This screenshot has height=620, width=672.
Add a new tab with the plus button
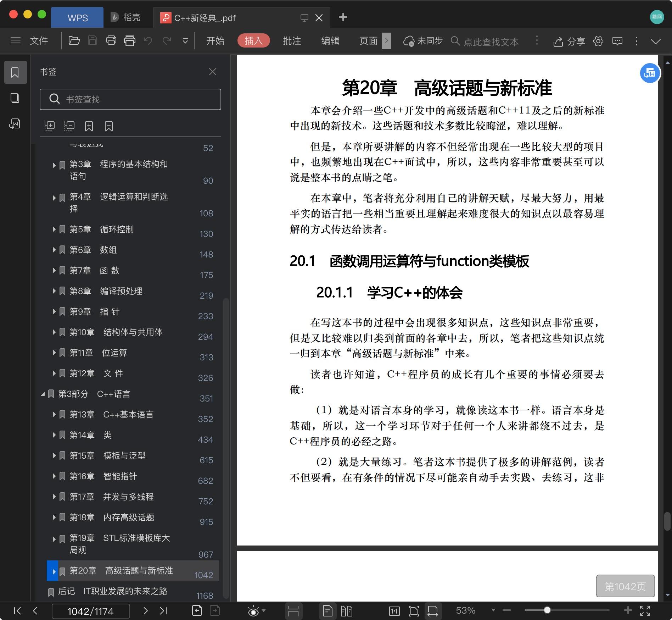coord(343,17)
